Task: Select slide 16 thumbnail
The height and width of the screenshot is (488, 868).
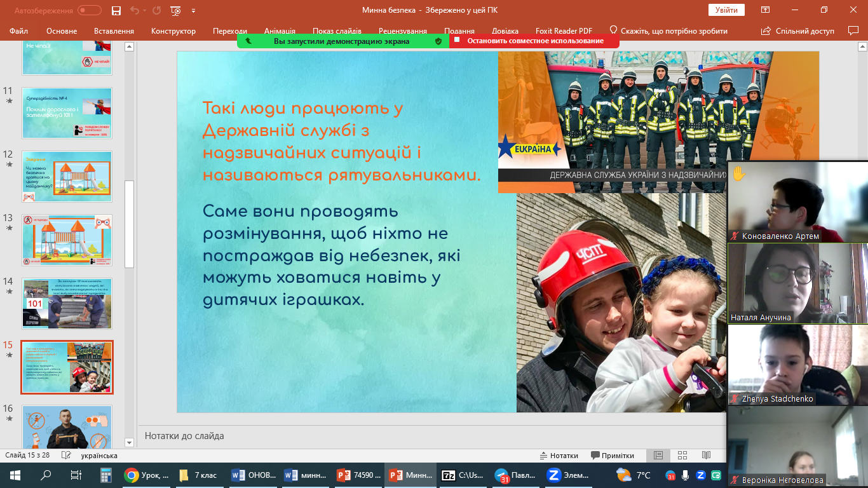Action: [x=67, y=427]
